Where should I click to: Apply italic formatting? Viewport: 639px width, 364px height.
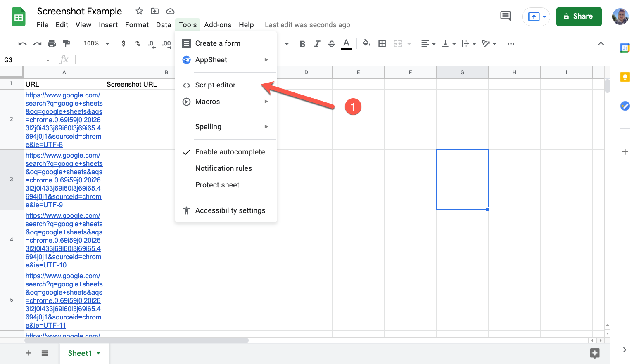(x=317, y=44)
